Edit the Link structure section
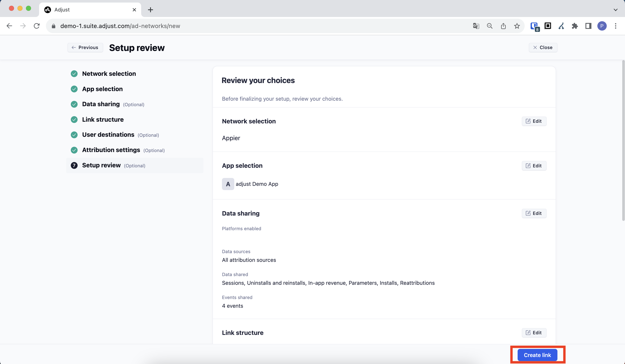 [534, 333]
